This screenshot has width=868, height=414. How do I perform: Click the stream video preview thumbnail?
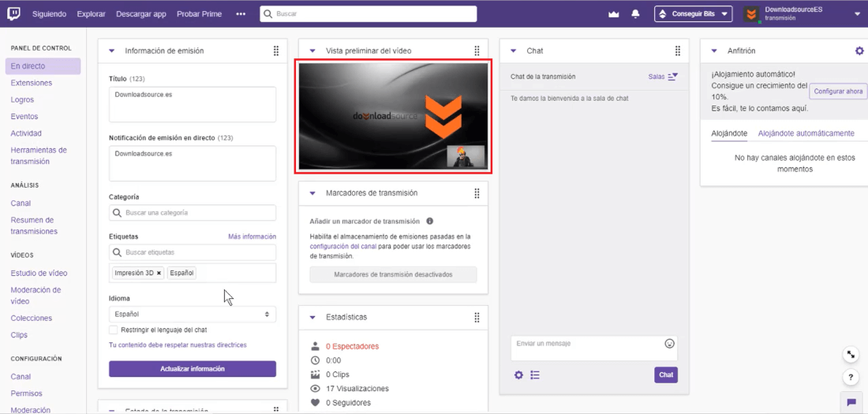click(x=393, y=116)
